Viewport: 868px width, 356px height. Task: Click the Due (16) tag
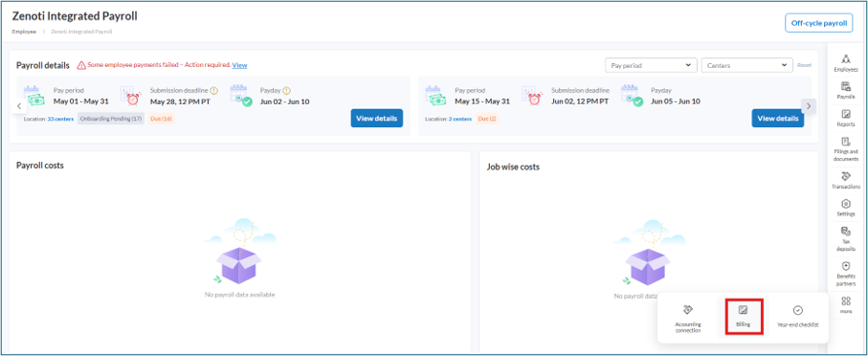click(162, 119)
